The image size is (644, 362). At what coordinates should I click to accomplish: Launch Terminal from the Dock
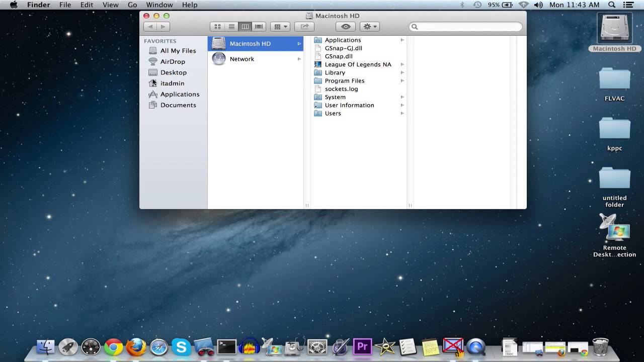pyautogui.click(x=227, y=346)
